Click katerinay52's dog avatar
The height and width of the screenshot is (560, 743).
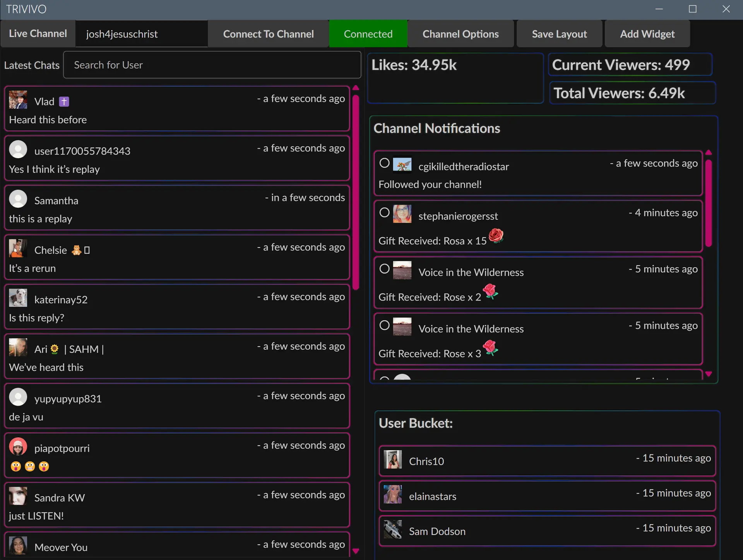tap(18, 298)
